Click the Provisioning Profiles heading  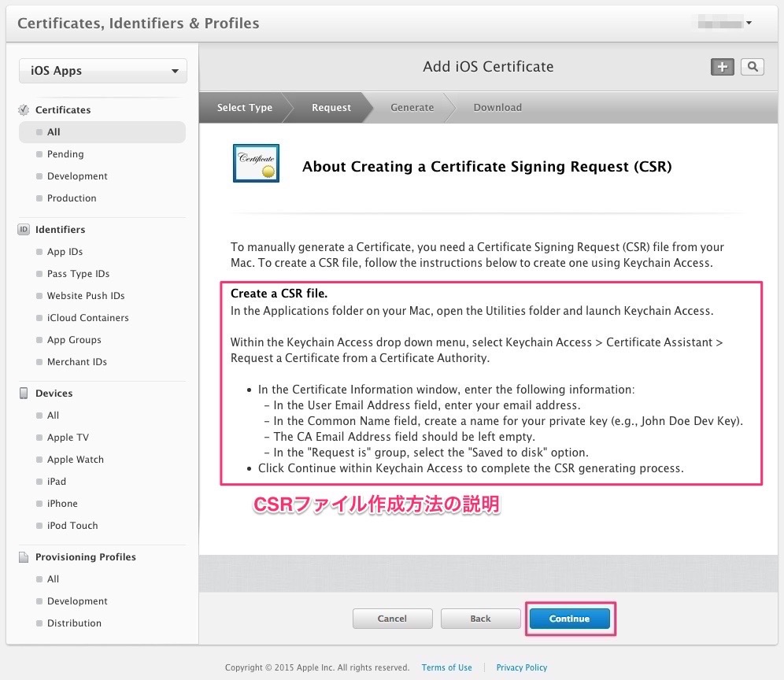pos(86,557)
